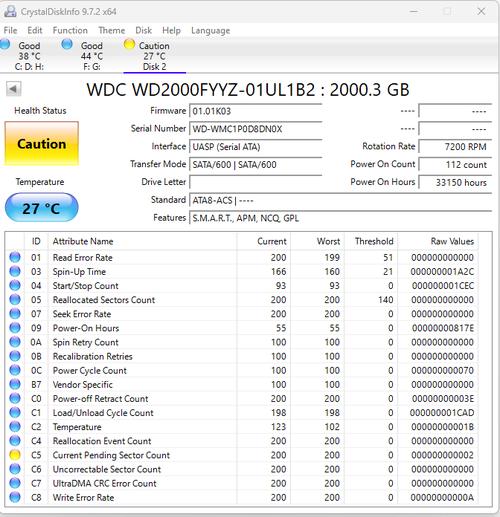Click the yellow status dot for Current Pending Sector Count
Image resolution: width=500 pixels, height=517 pixels.
[15, 455]
